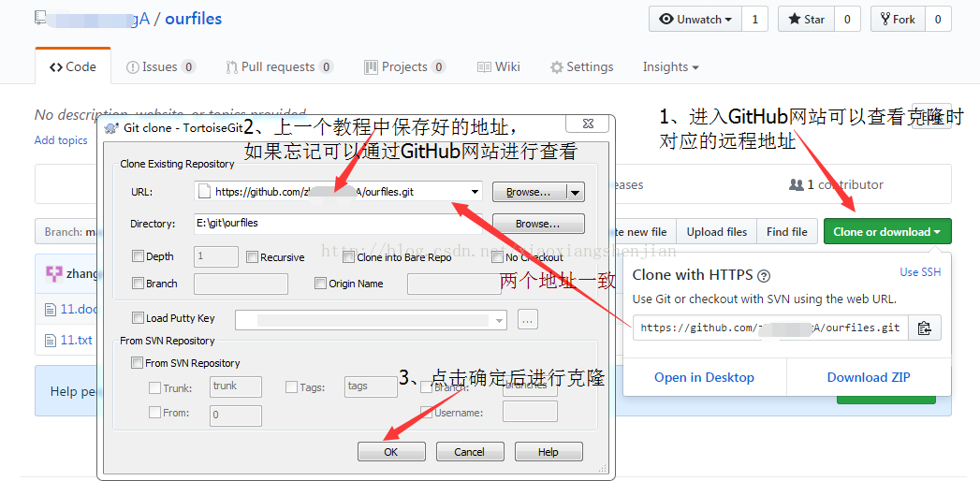This screenshot has height=481, width=980.
Task: Click the Unwatch eye button
Action: pyautogui.click(x=695, y=20)
